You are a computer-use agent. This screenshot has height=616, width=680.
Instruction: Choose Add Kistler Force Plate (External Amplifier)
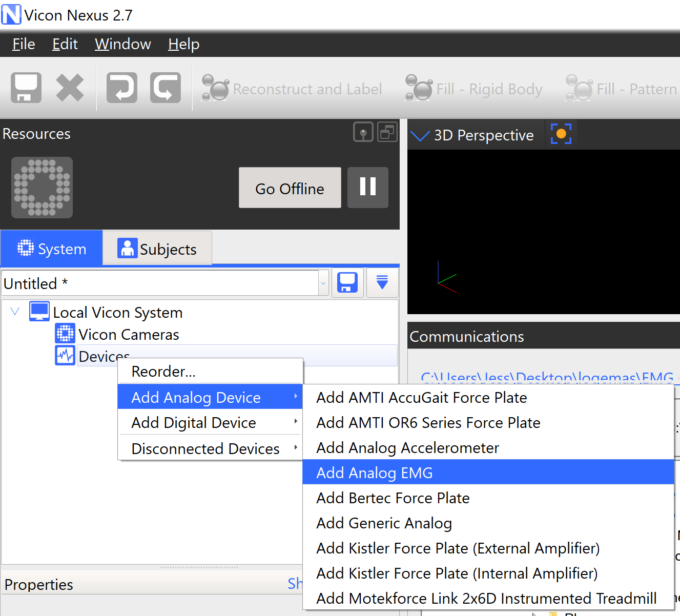[488, 548]
